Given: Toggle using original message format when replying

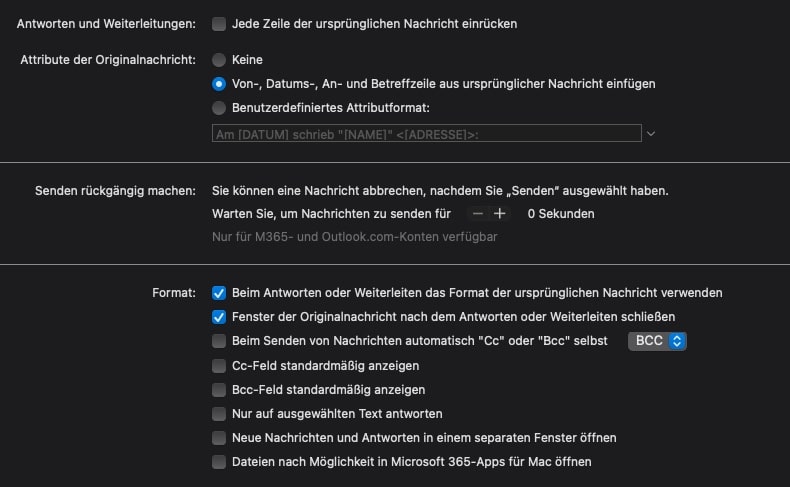Looking at the screenshot, I should point(219,293).
